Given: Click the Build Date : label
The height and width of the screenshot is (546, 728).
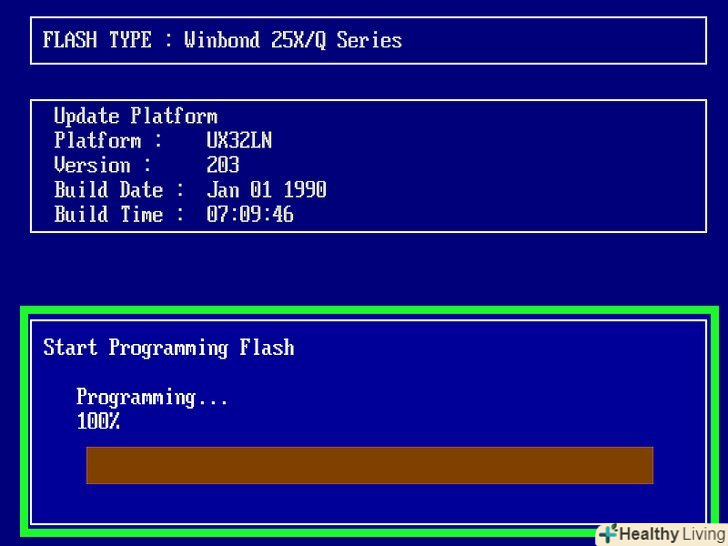Looking at the screenshot, I should [x=119, y=189].
